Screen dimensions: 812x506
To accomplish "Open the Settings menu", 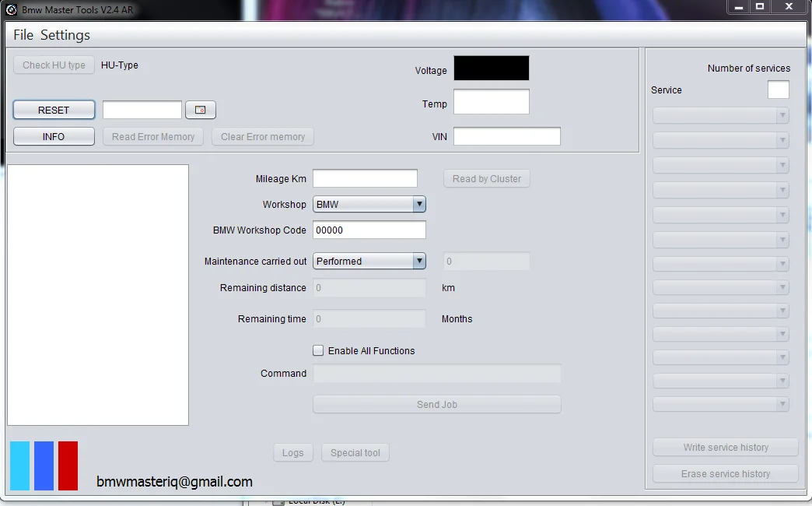I will pos(65,35).
